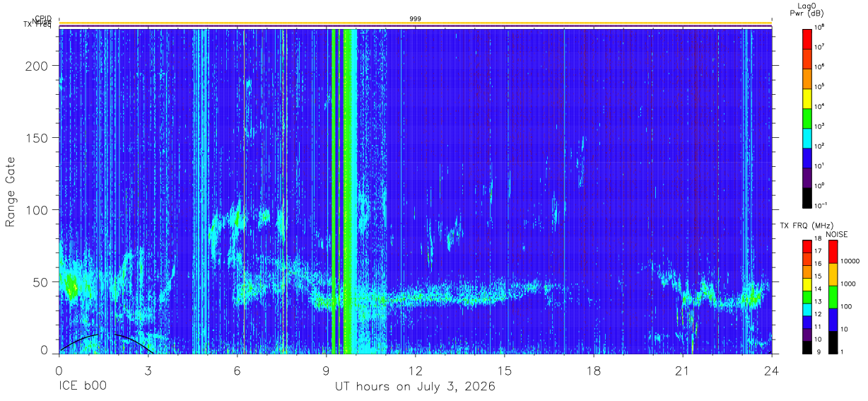Image resolution: width=868 pixels, height=401 pixels.
Task: Click x-axis hour label '6'
Action: (x=237, y=370)
